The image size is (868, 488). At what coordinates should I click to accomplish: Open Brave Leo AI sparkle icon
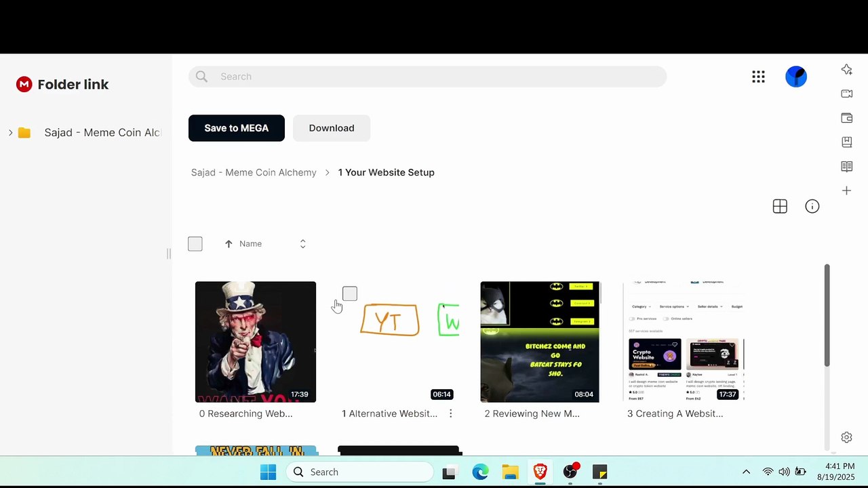pos(846,69)
